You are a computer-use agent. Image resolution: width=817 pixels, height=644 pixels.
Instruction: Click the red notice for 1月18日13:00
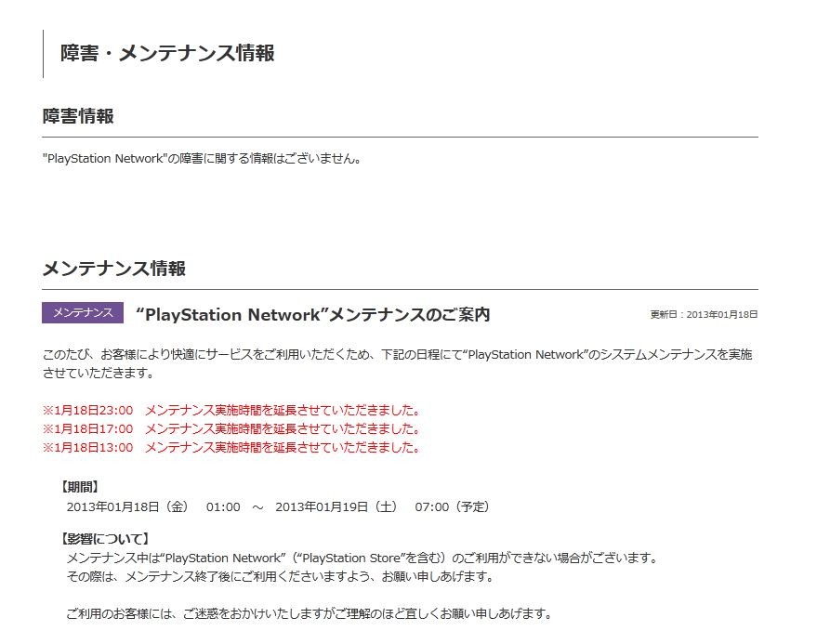click(231, 448)
